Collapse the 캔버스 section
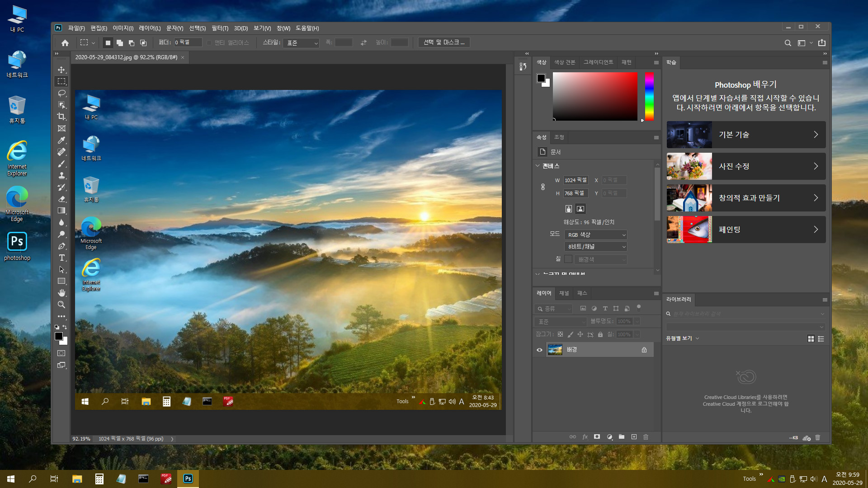The image size is (868, 488). [538, 166]
